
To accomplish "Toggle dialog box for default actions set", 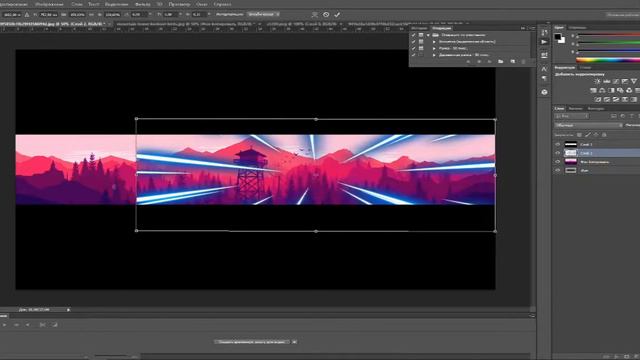I will click(421, 35).
